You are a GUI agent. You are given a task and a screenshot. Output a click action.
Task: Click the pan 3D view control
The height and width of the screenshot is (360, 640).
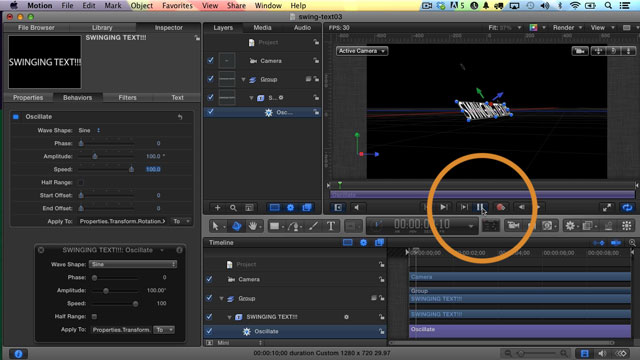tap(599, 51)
